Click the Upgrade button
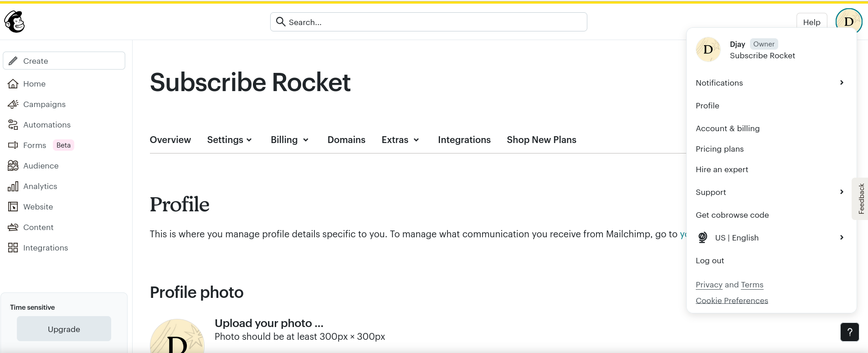Screen dimensions: 868x353 (x=64, y=329)
